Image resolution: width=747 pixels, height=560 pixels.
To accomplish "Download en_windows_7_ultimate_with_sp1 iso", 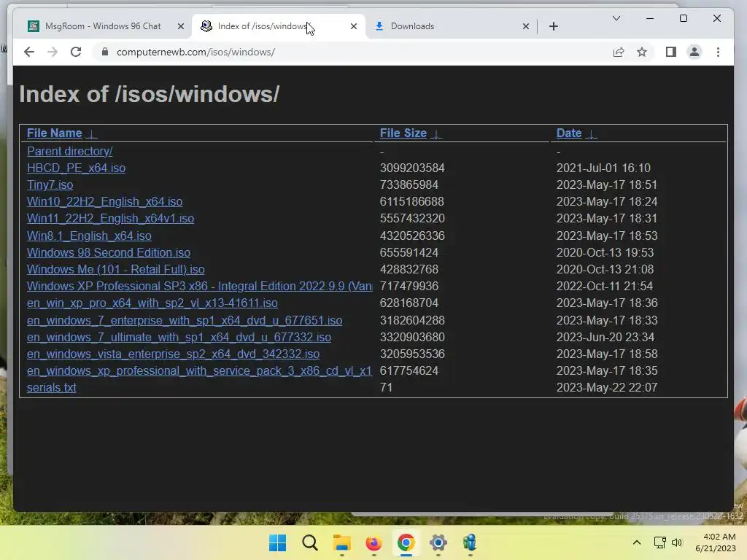I will (179, 337).
